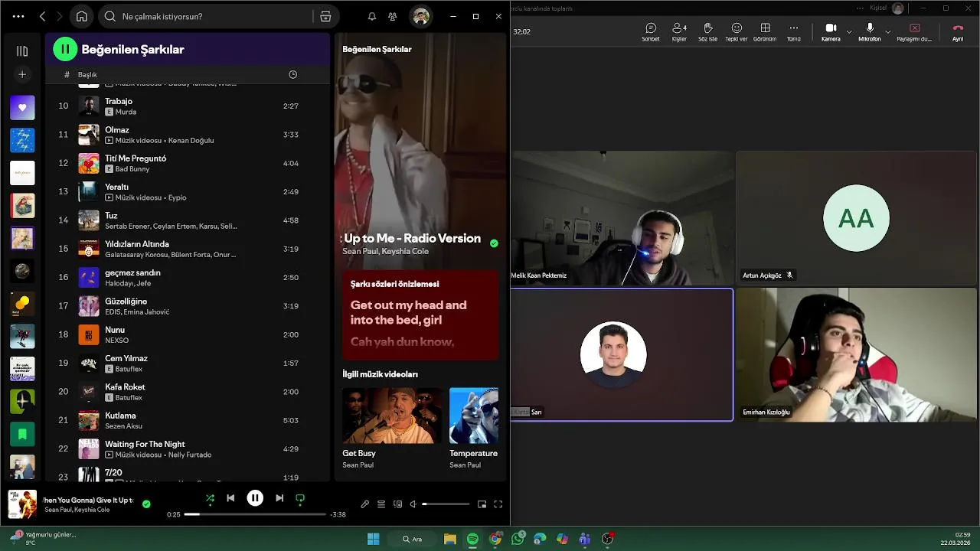Enter Spotify full screen mode

tap(498, 504)
